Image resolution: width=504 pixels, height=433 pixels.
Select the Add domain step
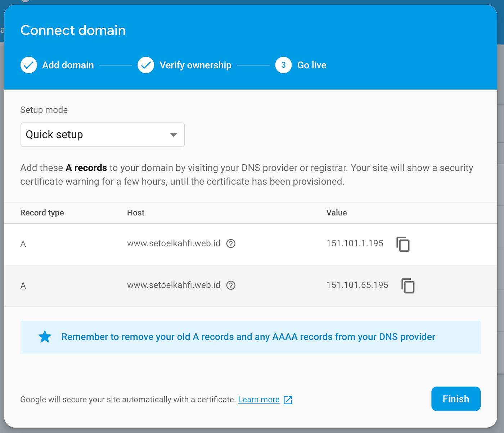[68, 65]
